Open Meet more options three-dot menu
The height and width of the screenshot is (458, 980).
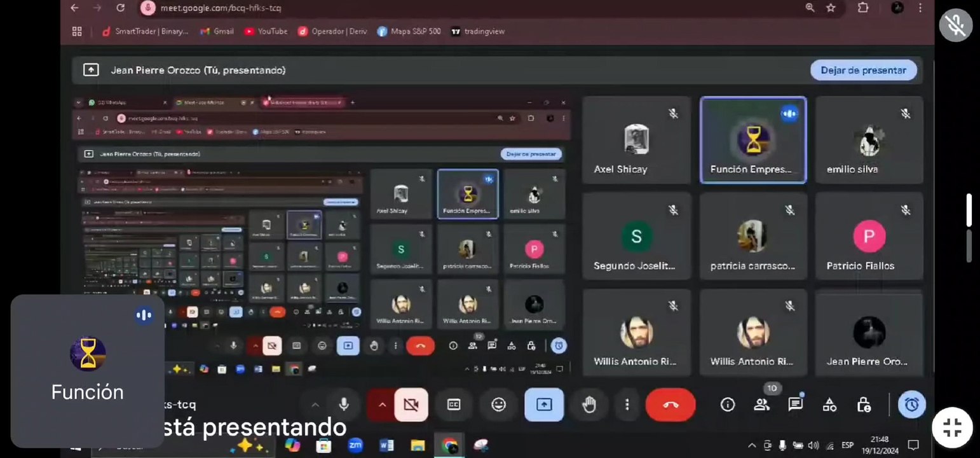[627, 405]
